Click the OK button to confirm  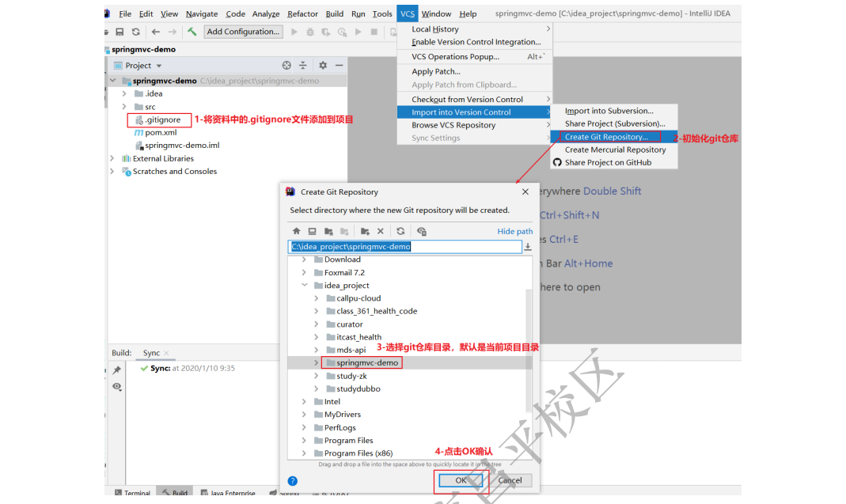(x=461, y=480)
